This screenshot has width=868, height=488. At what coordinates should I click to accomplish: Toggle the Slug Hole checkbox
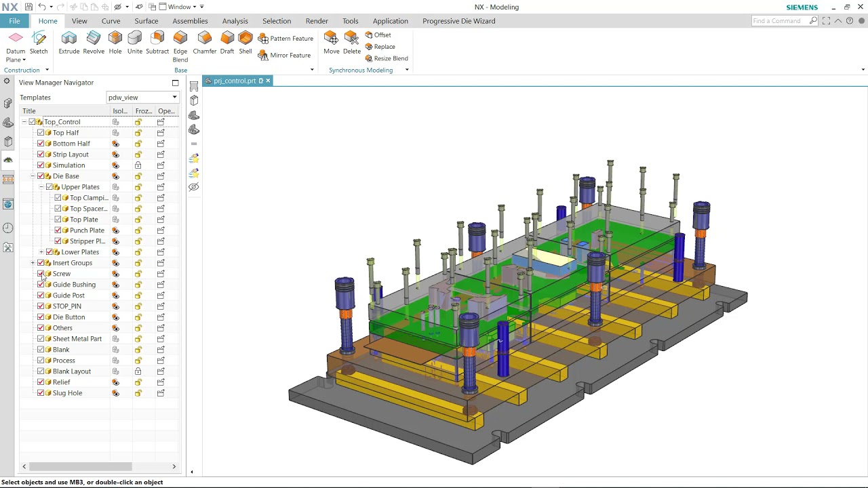pyautogui.click(x=41, y=393)
